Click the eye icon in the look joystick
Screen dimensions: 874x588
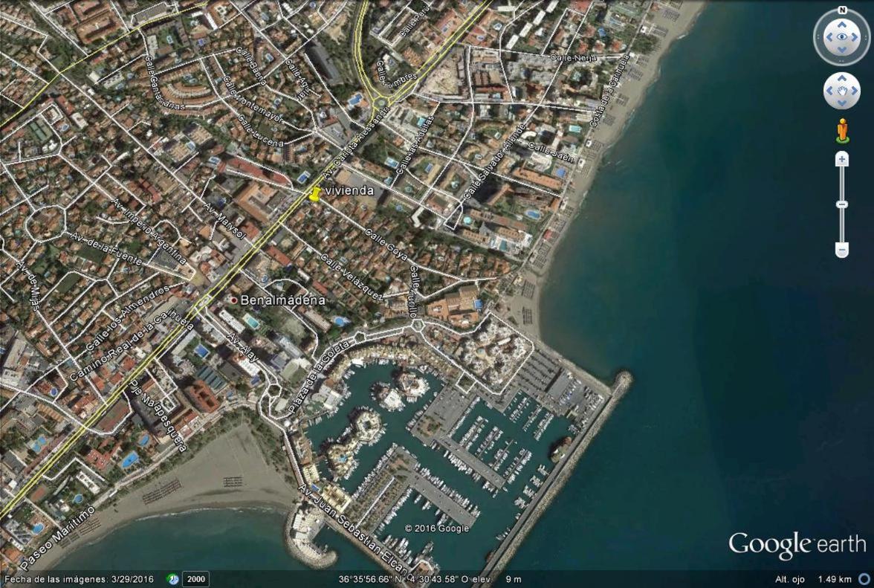[841, 37]
